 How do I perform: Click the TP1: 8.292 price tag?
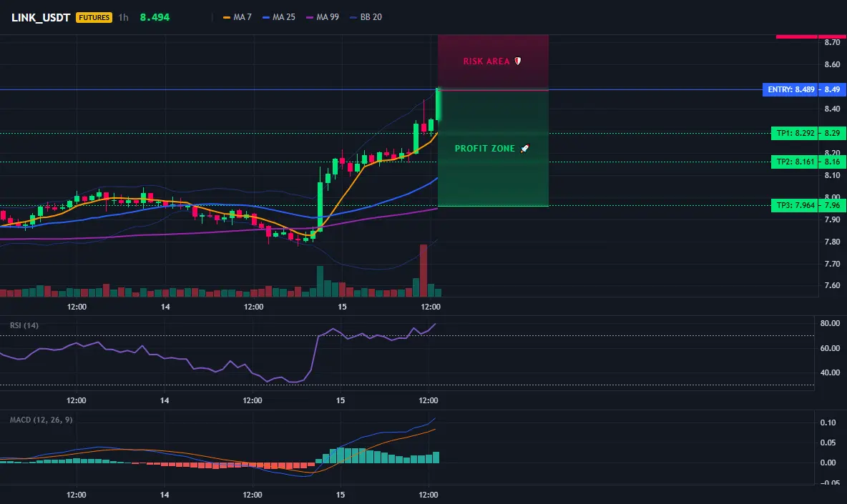[x=795, y=133]
